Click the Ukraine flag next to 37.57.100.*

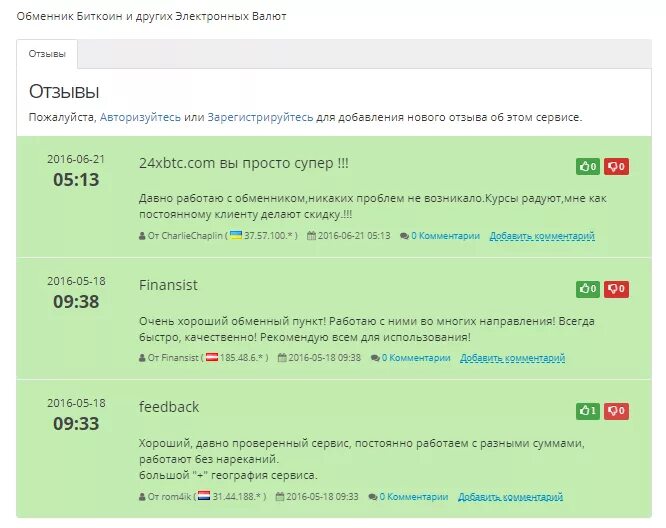coord(236,235)
